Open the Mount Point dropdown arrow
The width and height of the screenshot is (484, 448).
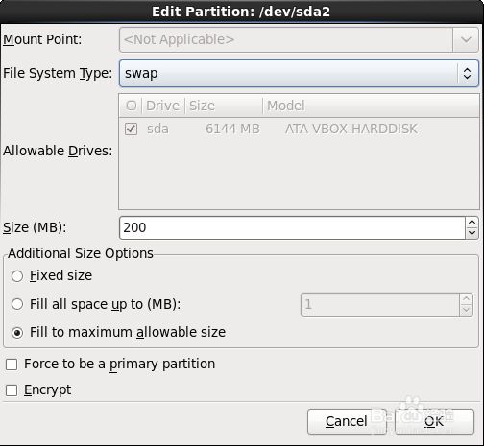[466, 40]
